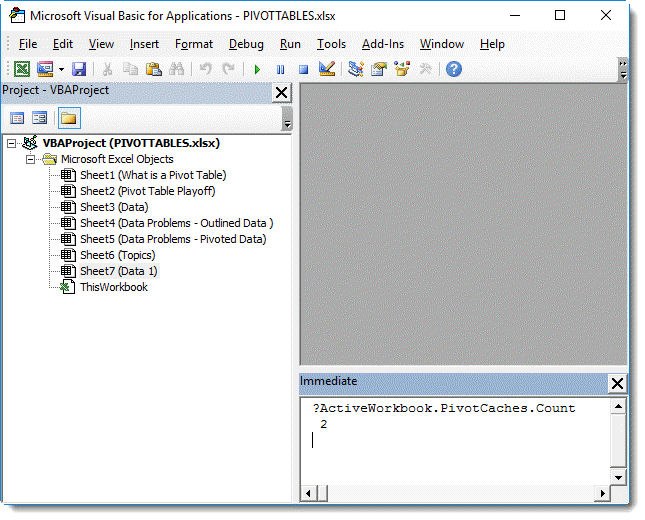Collapse the Microsoft Excel Objects folder
Viewport: 645px width, 520px height.
pyautogui.click(x=31, y=159)
